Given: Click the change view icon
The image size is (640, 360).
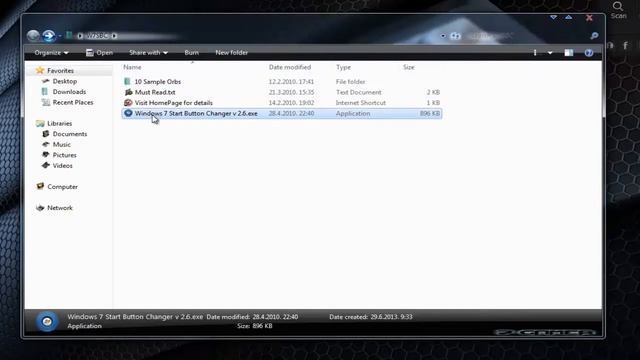Looking at the screenshot, I should coord(535,53).
